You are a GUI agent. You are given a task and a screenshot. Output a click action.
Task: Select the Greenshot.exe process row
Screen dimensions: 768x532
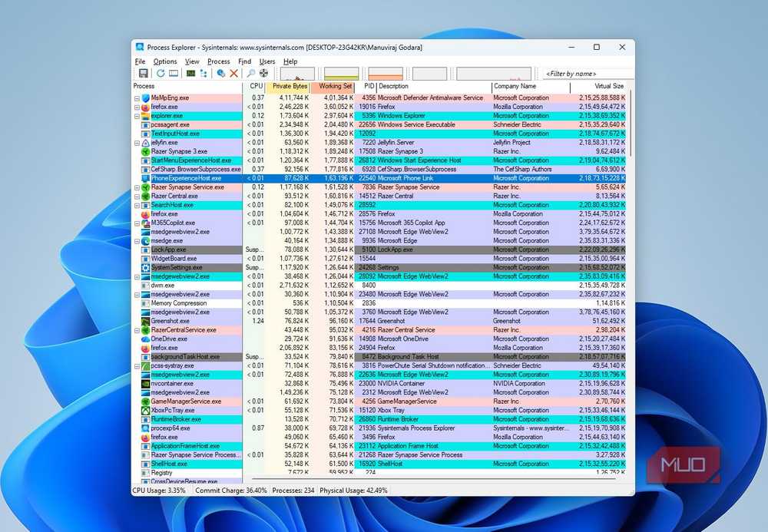tap(379, 321)
